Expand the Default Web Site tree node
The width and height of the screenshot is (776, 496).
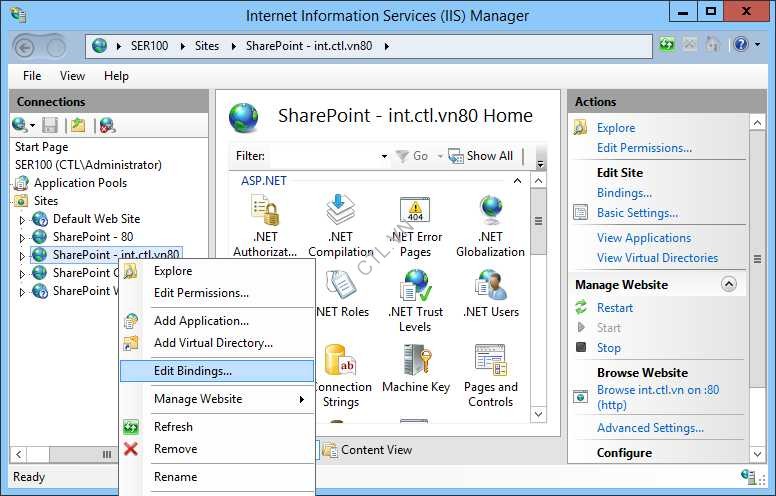pos(23,219)
